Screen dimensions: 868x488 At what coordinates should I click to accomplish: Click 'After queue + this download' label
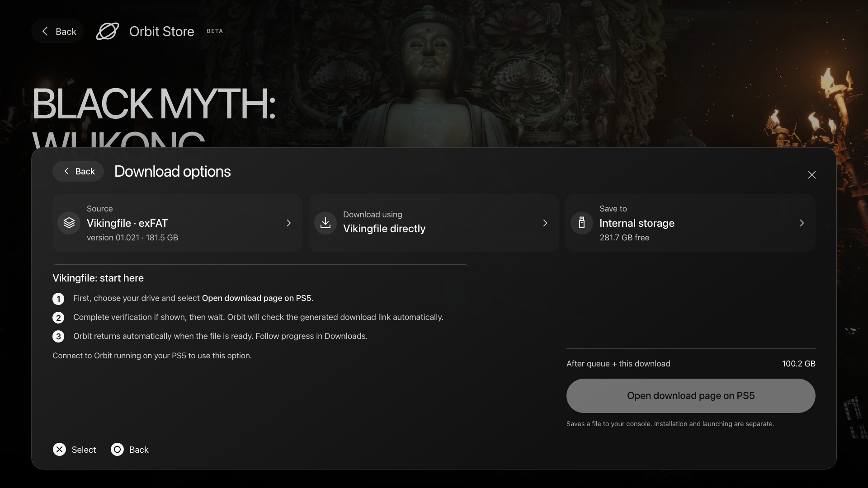coord(618,364)
